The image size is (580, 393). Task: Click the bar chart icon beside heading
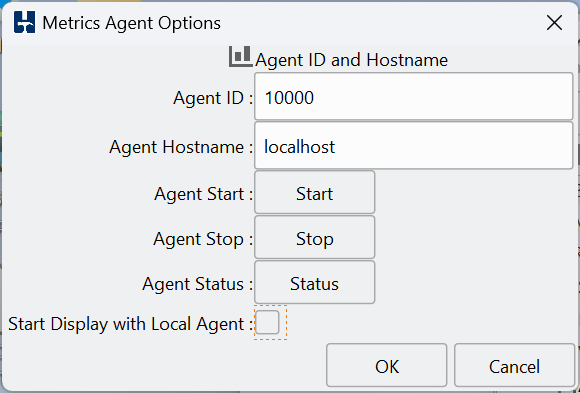pyautogui.click(x=240, y=57)
